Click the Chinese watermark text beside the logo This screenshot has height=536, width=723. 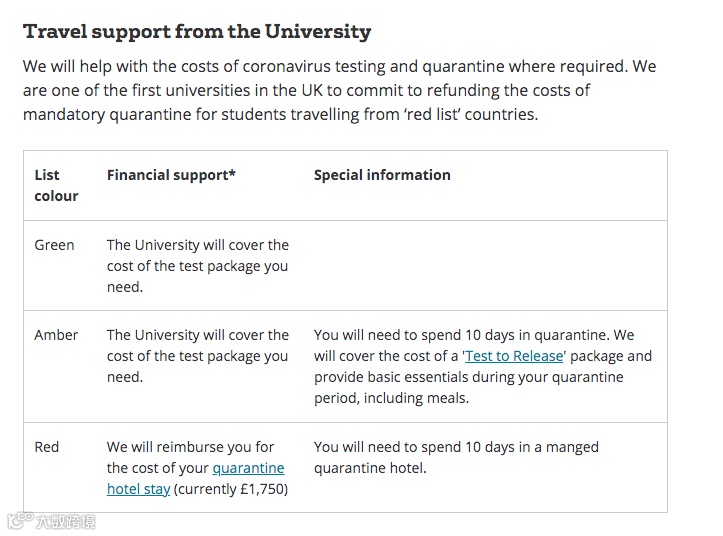coord(65,521)
